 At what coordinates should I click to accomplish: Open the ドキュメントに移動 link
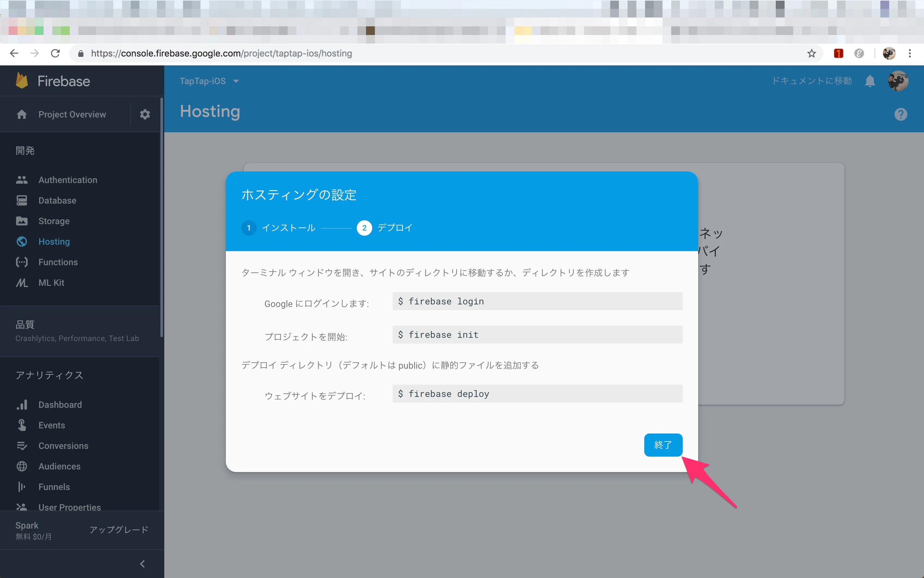(x=812, y=81)
